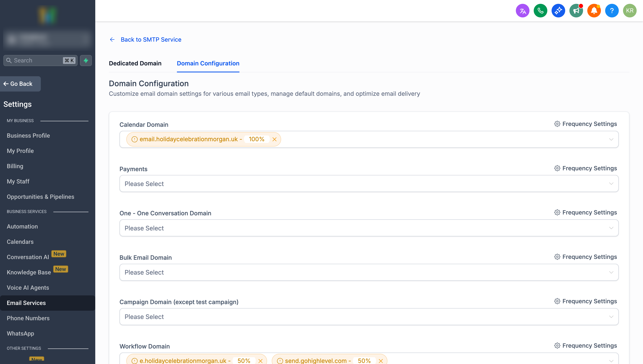This screenshot has height=364, width=643.
Task: Open announcements via the megaphone icon
Action: tap(576, 10)
